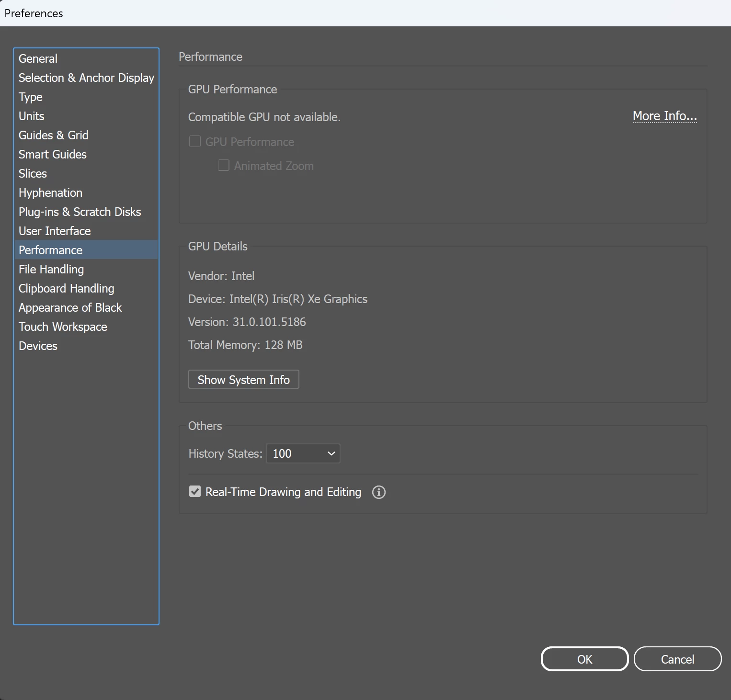Image resolution: width=731 pixels, height=700 pixels.
Task: Select the Performance category
Action: point(86,250)
